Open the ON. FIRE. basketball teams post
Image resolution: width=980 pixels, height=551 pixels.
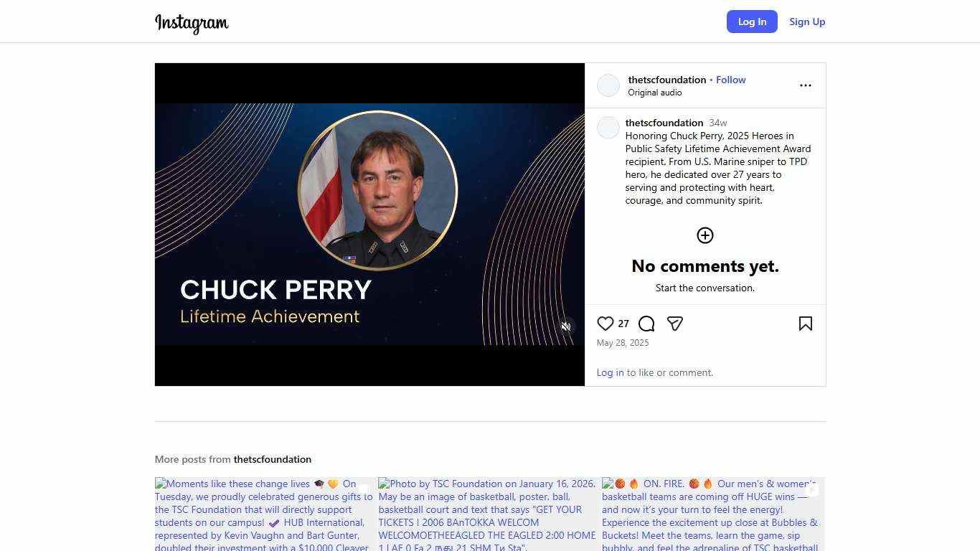(x=713, y=514)
